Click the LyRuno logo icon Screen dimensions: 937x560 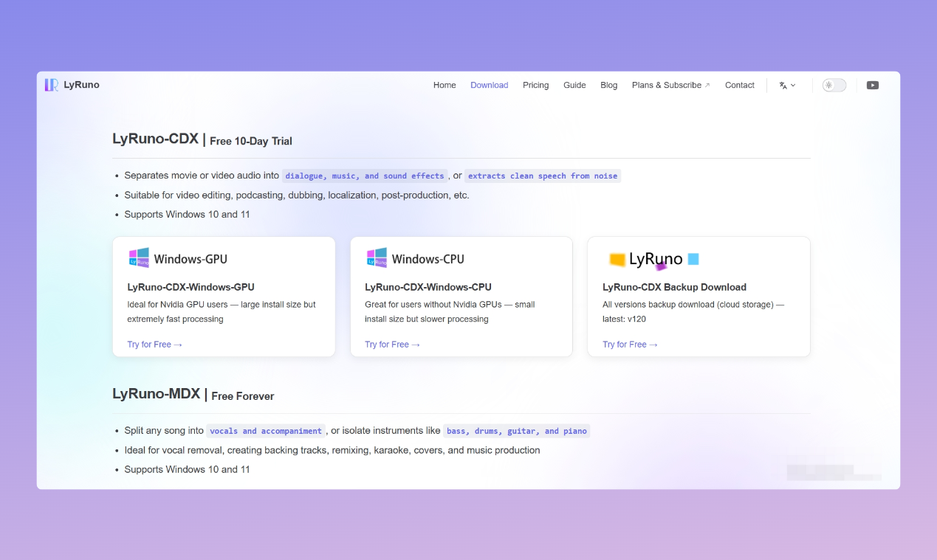pos(52,85)
